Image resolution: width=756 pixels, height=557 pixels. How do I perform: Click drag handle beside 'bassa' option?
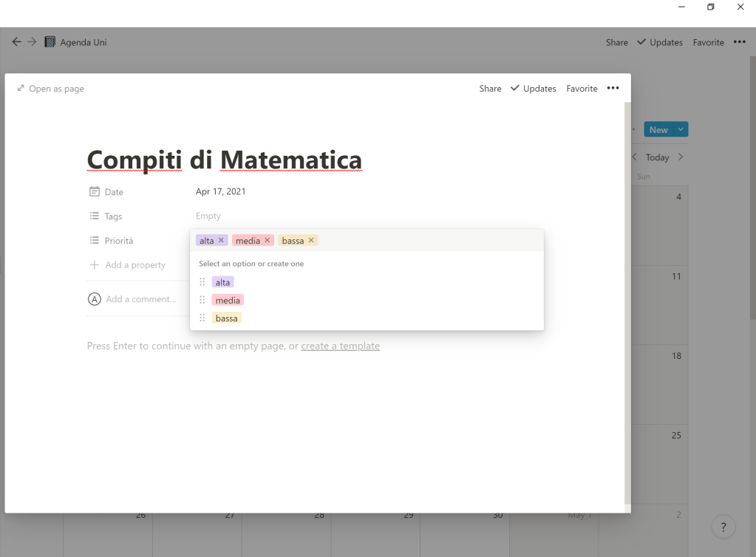click(x=202, y=318)
